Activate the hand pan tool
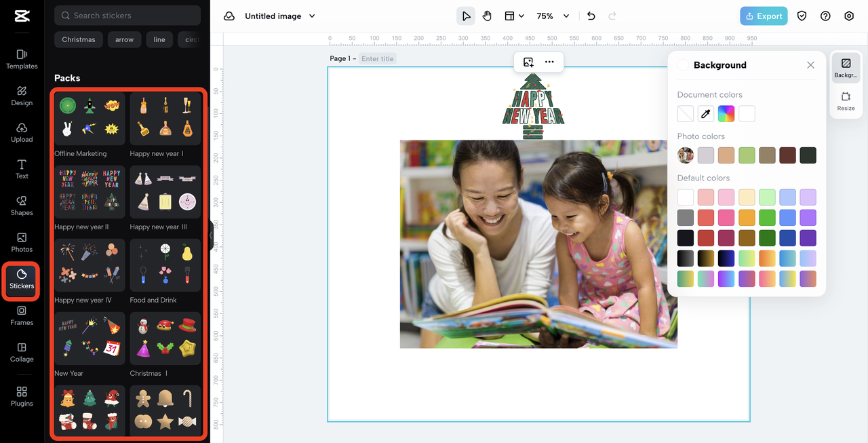The image size is (868, 443). [x=487, y=16]
